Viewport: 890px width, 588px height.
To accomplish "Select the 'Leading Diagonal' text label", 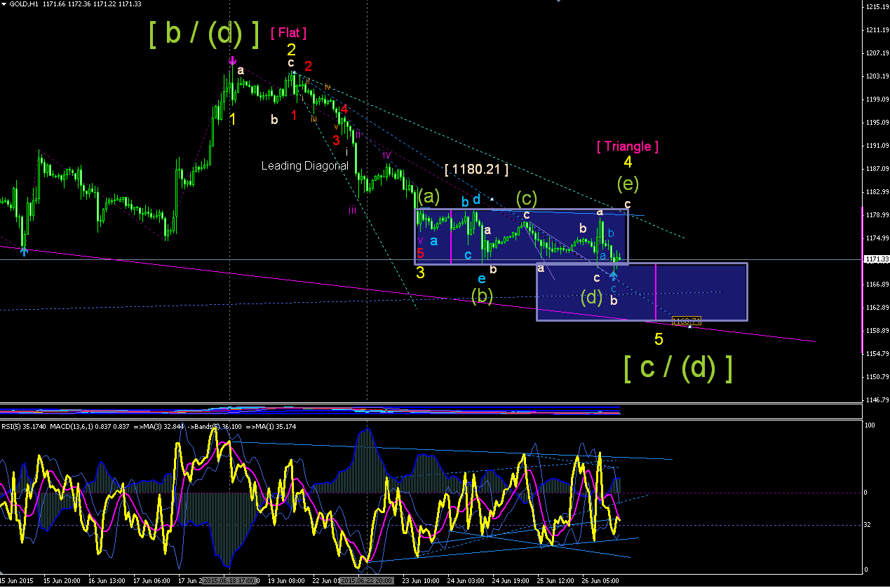I will [x=304, y=166].
